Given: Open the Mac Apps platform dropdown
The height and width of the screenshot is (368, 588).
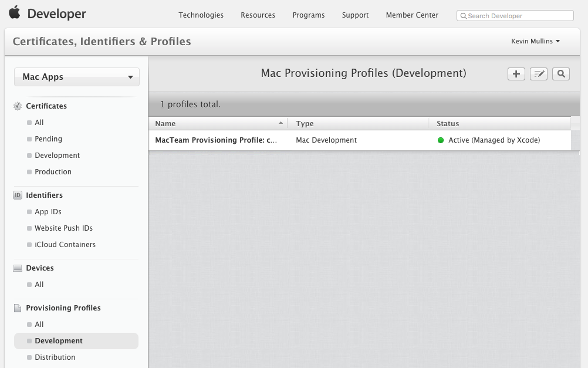Looking at the screenshot, I should pyautogui.click(x=77, y=77).
